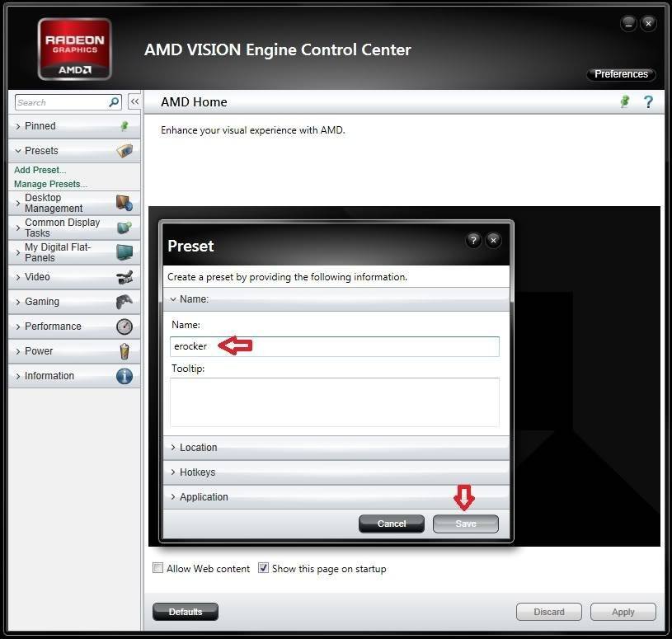Uncheck Show this page on startup
The width and height of the screenshot is (672, 639).
click(x=263, y=568)
